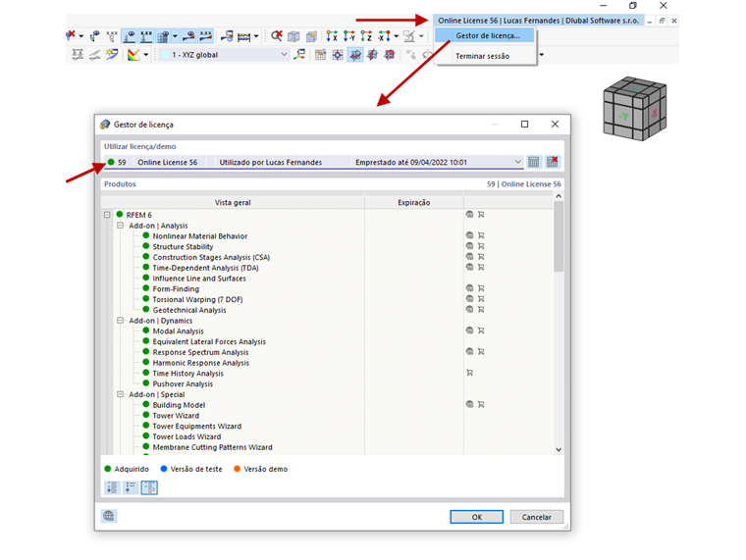Toggle the load with eye visibility button
Screen dimensions: 746x560
(188, 36)
